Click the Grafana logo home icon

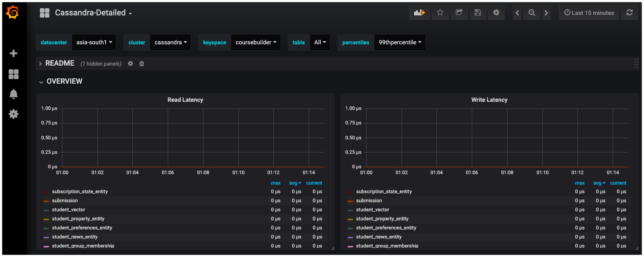13,13
